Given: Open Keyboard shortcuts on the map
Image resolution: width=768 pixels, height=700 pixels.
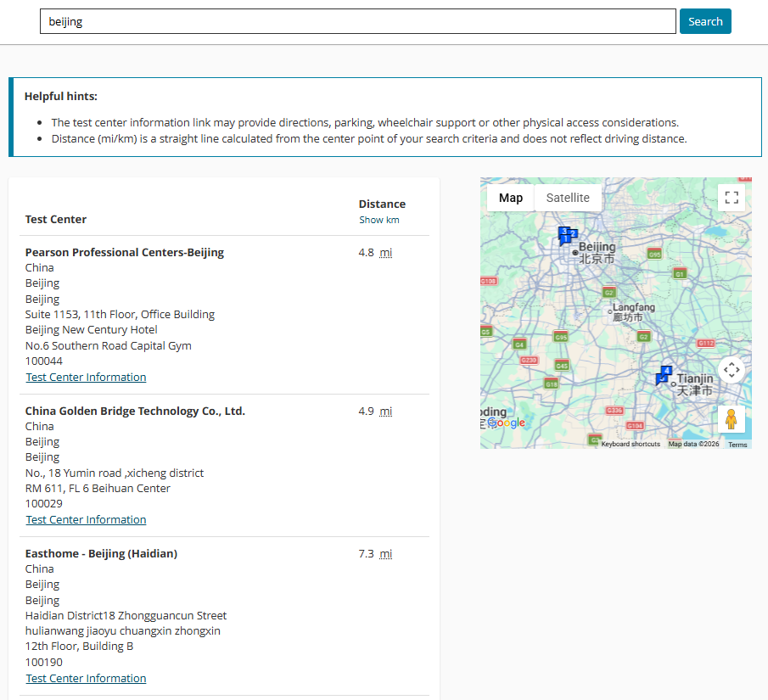Looking at the screenshot, I should coord(631,445).
